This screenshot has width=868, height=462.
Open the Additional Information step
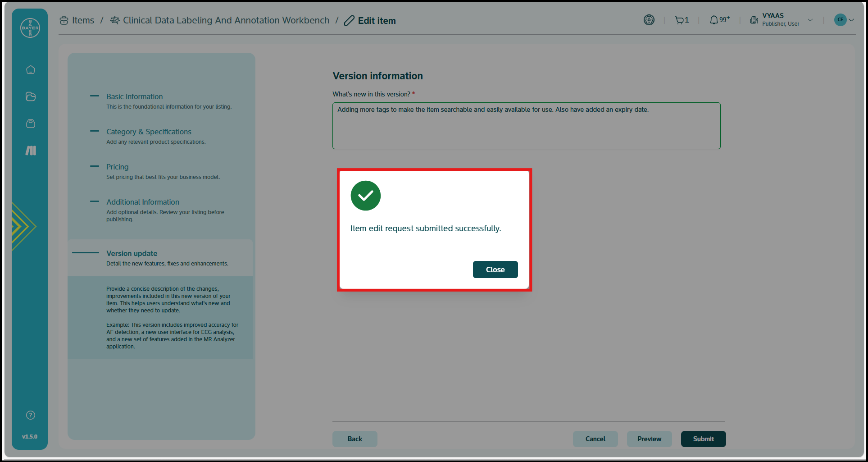(x=142, y=202)
